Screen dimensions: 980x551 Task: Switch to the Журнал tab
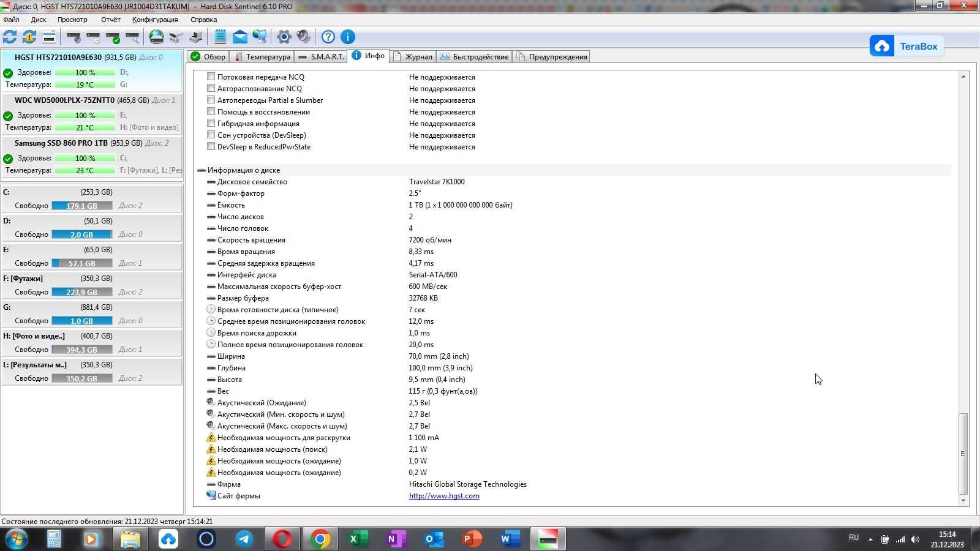pyautogui.click(x=413, y=57)
